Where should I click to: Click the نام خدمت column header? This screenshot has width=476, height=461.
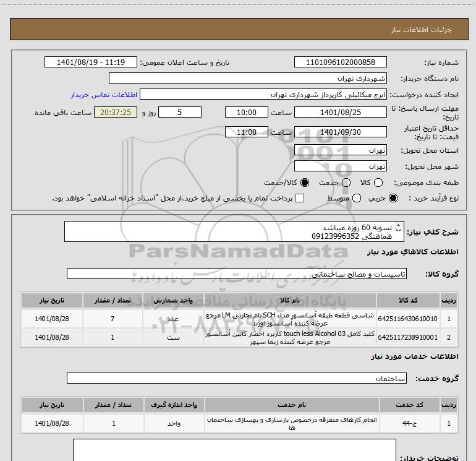292,405
